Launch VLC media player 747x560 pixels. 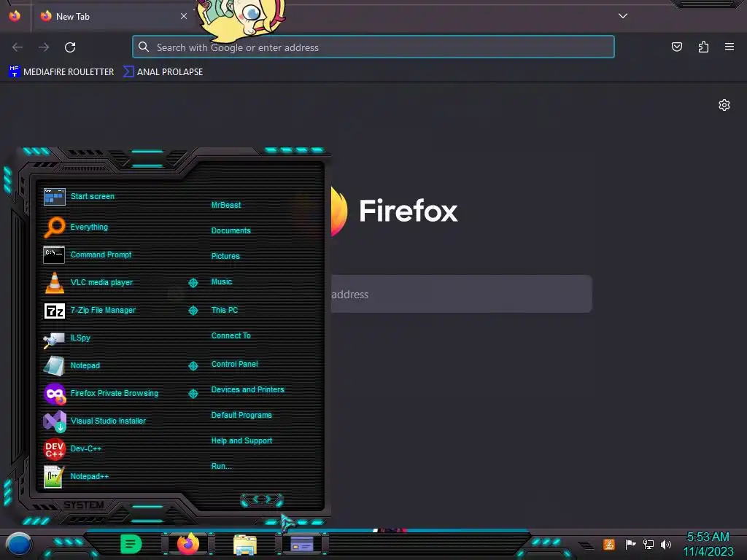(x=88, y=282)
